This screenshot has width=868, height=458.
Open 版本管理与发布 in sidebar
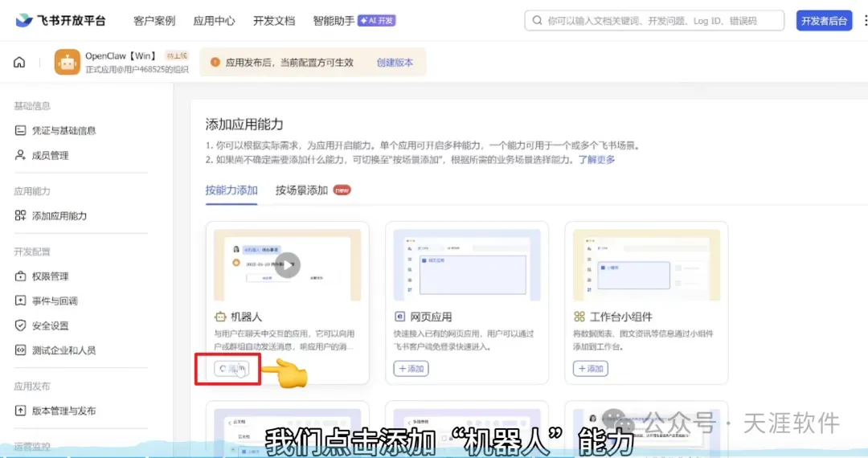(x=63, y=411)
